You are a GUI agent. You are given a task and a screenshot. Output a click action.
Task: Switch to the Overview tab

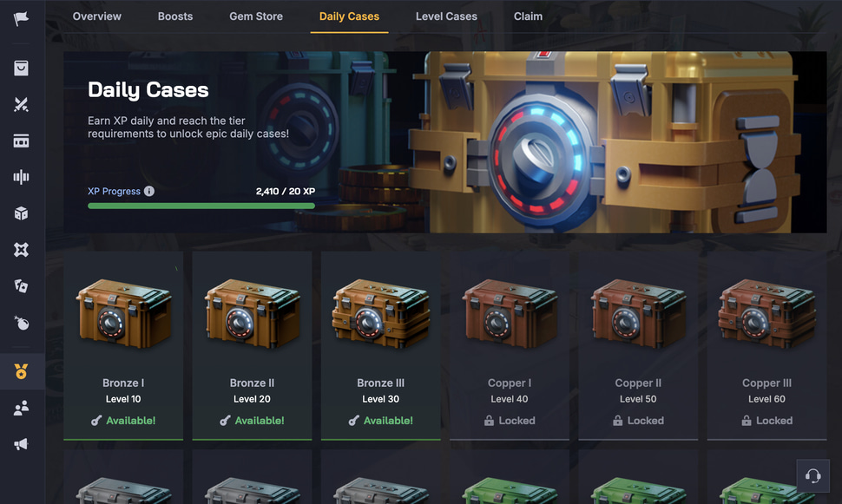[97, 16]
